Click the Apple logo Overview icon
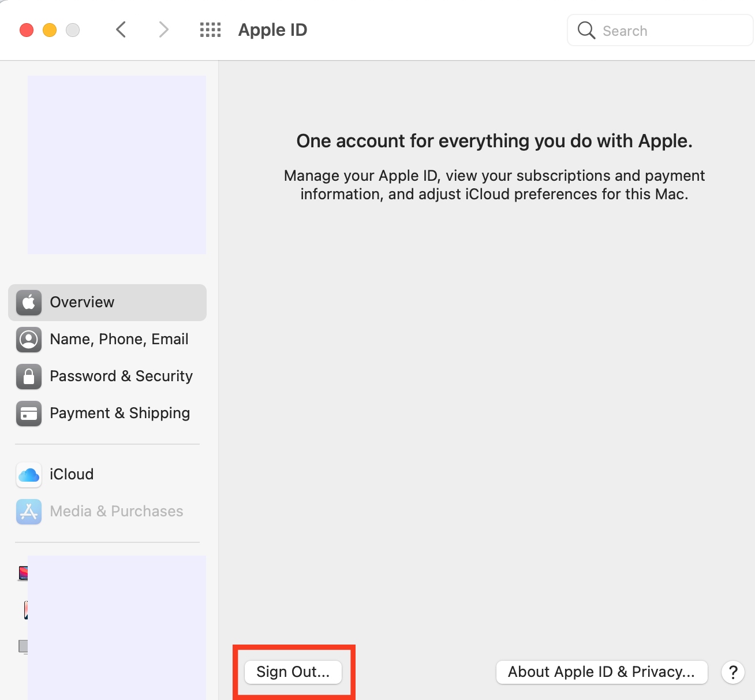The width and height of the screenshot is (755, 700). tap(28, 302)
